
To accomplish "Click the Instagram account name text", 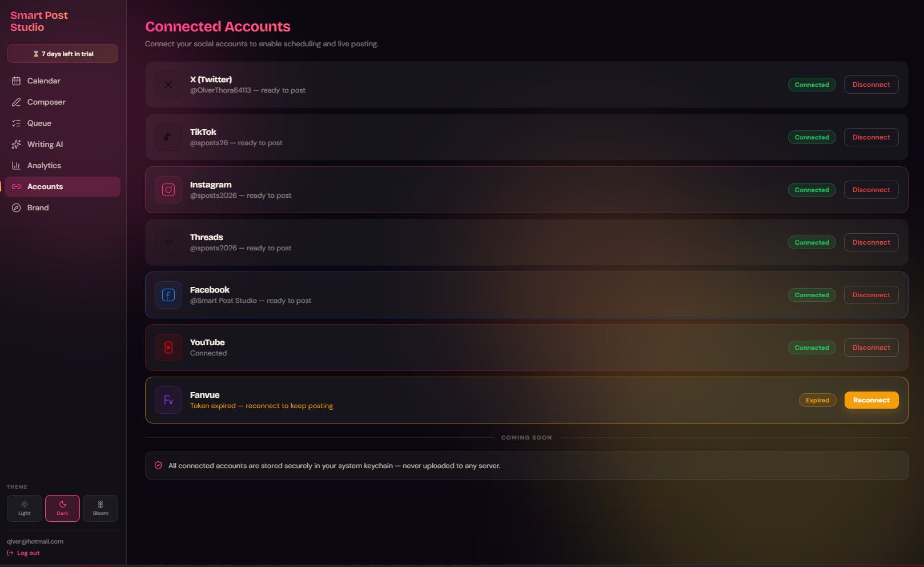I will click(x=211, y=185).
